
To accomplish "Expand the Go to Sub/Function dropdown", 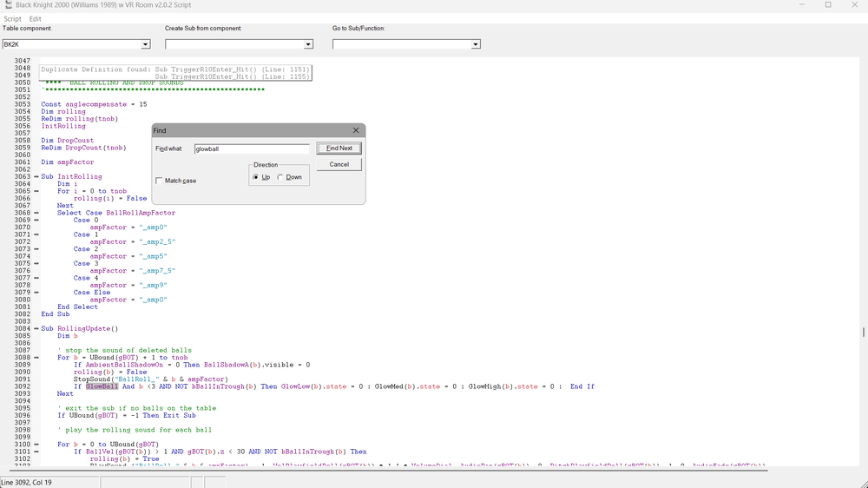I will (476, 44).
